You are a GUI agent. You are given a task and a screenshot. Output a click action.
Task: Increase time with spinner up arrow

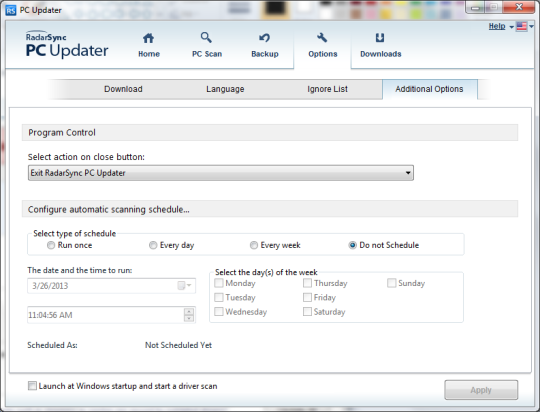[x=189, y=311]
